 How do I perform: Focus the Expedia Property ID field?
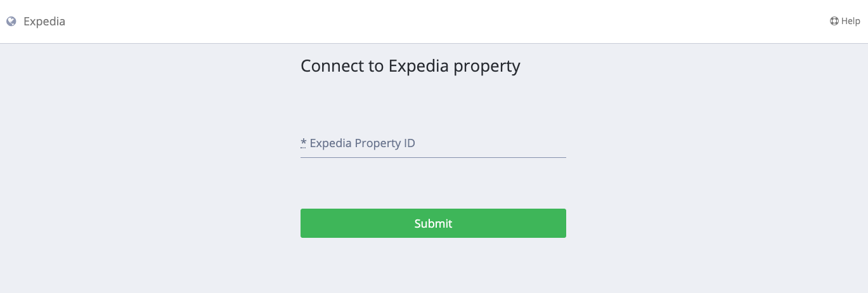coord(433,143)
